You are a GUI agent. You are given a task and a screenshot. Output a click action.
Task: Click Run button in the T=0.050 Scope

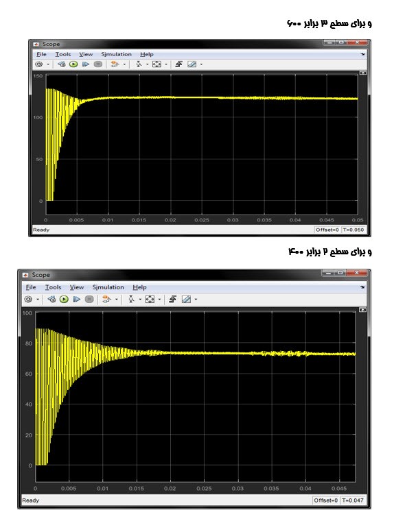pos(73,64)
